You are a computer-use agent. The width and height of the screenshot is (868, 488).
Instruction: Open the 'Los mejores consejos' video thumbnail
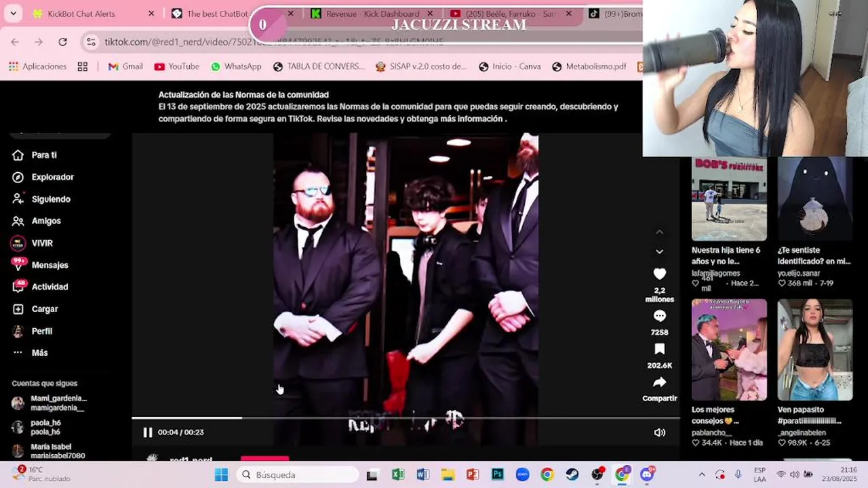point(729,350)
